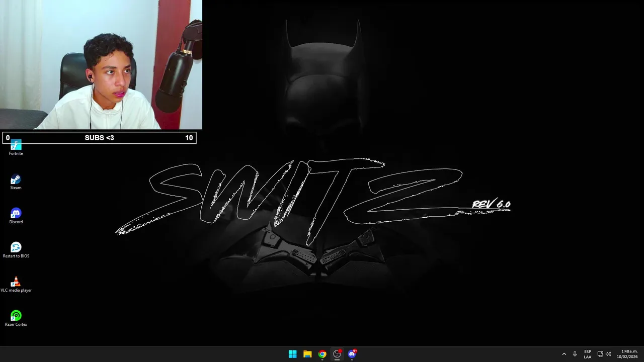This screenshot has height=362, width=644.
Task: Select the Steam desktop icon
Action: (16, 182)
